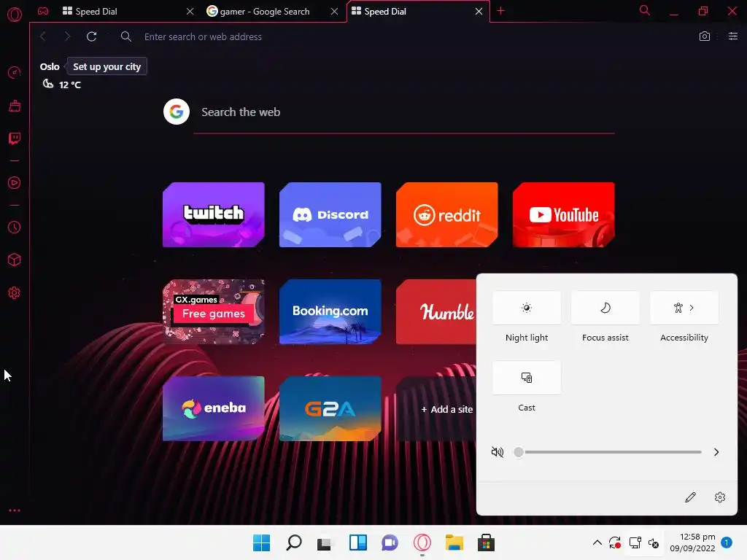Open browser Settings gear in sidebar
This screenshot has height=560, width=747.
15,293
